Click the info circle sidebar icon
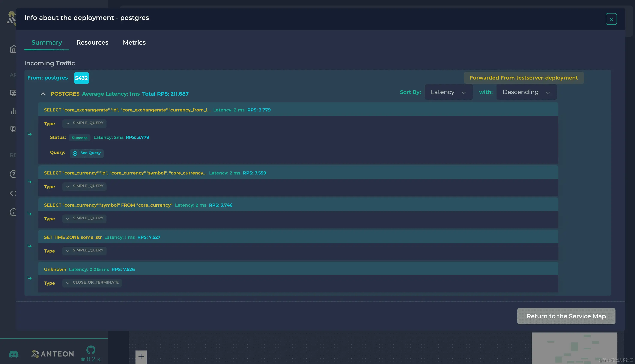 (13, 212)
